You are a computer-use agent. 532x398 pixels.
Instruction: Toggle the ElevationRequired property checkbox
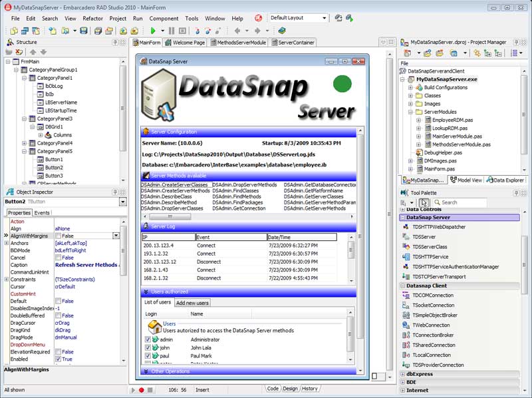[x=58, y=352]
